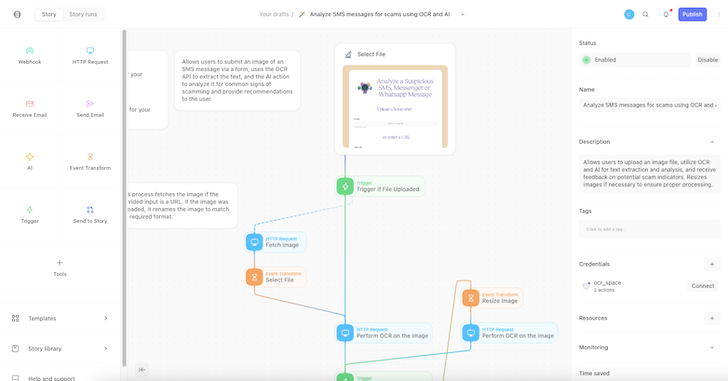This screenshot has height=381, width=728.
Task: Click the Disable button
Action: click(708, 60)
